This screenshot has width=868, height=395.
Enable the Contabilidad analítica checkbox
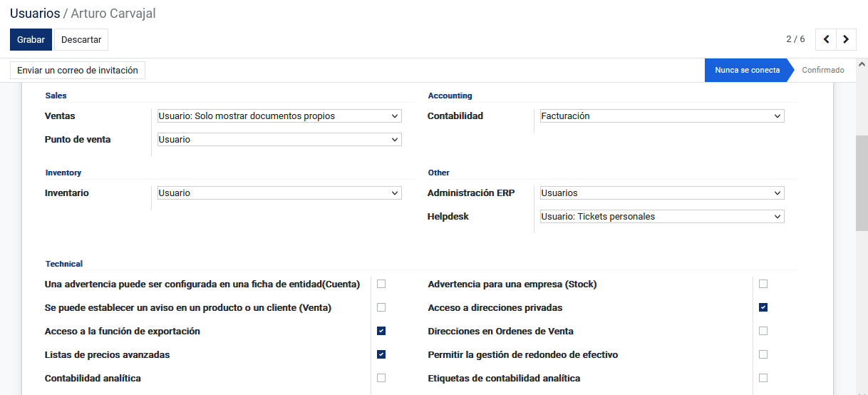pos(381,378)
